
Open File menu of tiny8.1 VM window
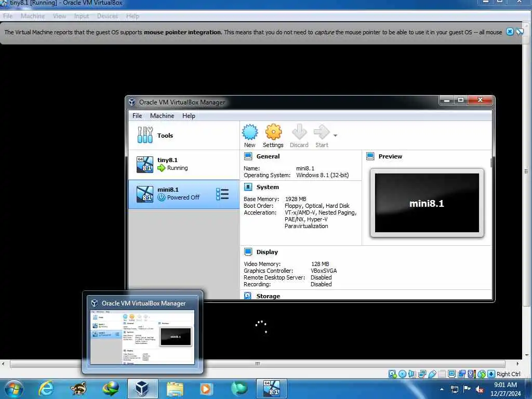(x=8, y=16)
